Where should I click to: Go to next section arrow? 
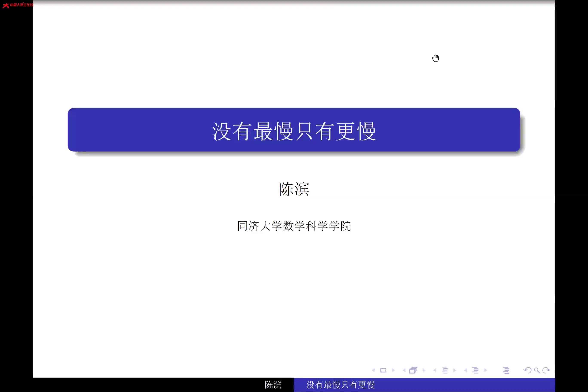pyautogui.click(x=485, y=370)
